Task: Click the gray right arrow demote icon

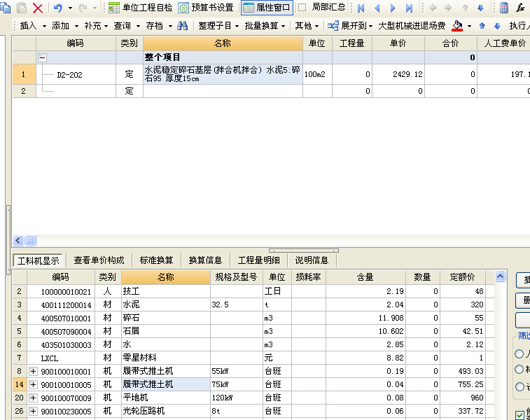Action: (x=448, y=8)
